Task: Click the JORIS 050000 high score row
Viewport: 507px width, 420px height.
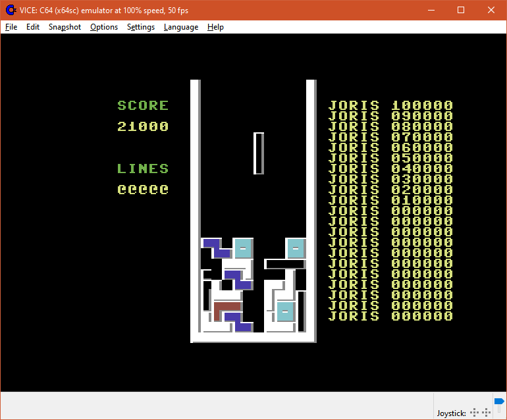Action: point(390,158)
